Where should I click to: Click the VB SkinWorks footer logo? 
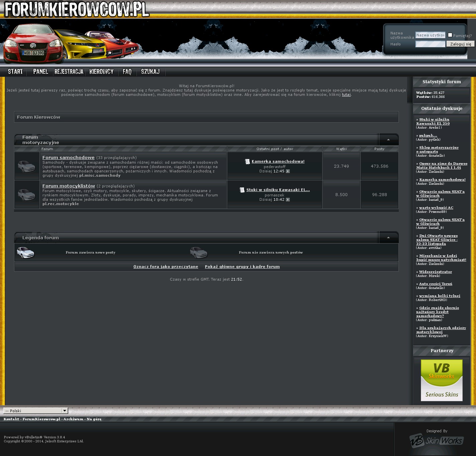pos(436,441)
